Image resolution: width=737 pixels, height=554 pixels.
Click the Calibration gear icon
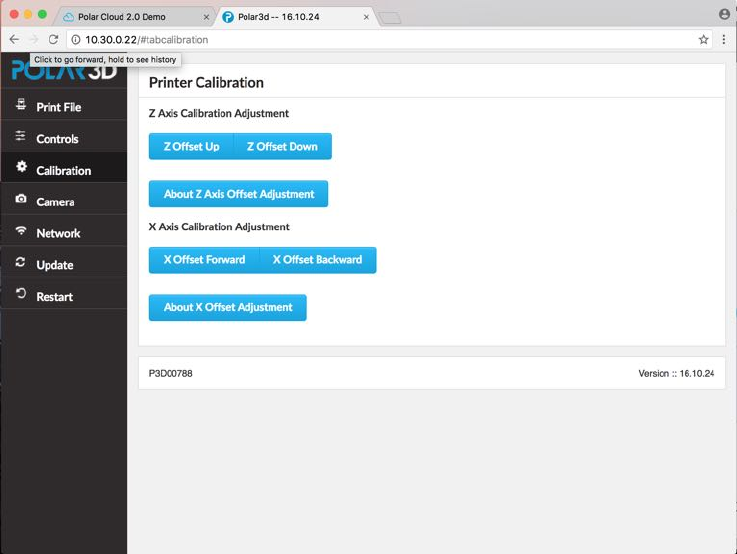21,168
